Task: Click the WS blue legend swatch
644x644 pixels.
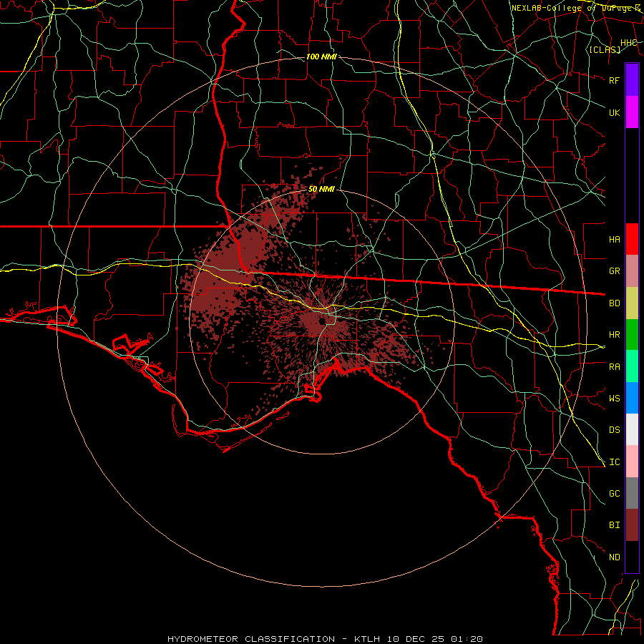Action: click(632, 398)
